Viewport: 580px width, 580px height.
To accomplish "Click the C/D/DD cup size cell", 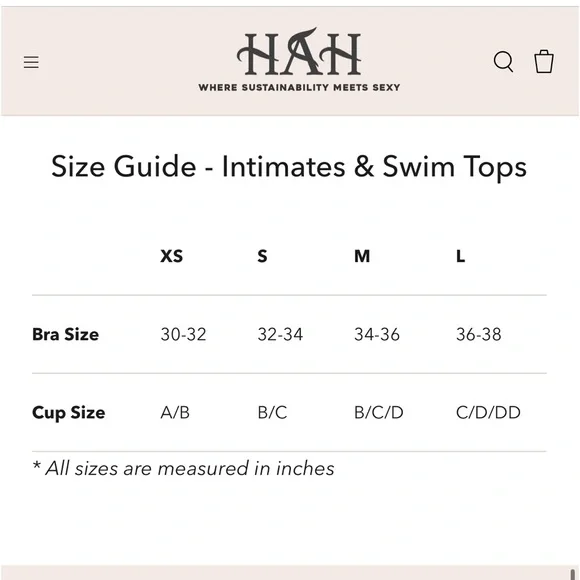I will click(488, 412).
